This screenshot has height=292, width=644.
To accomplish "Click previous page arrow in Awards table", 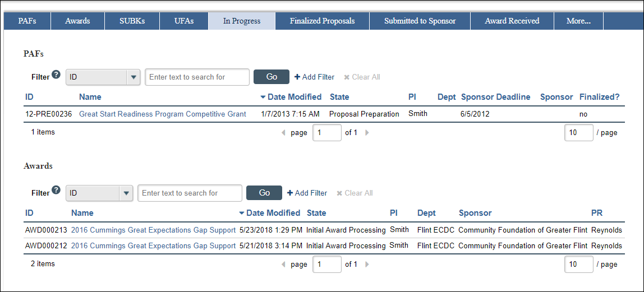I will [283, 265].
